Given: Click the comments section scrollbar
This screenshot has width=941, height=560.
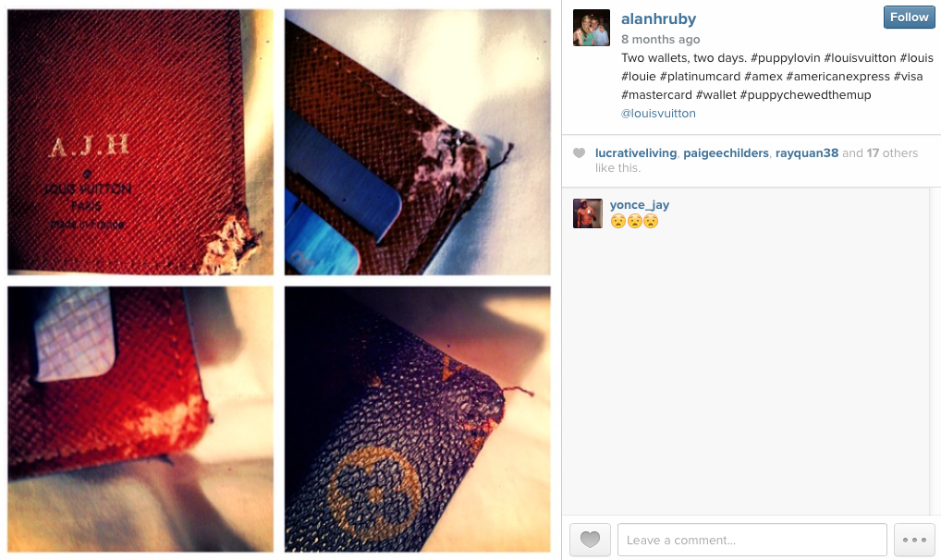Looking at the screenshot, I should (x=935, y=351).
